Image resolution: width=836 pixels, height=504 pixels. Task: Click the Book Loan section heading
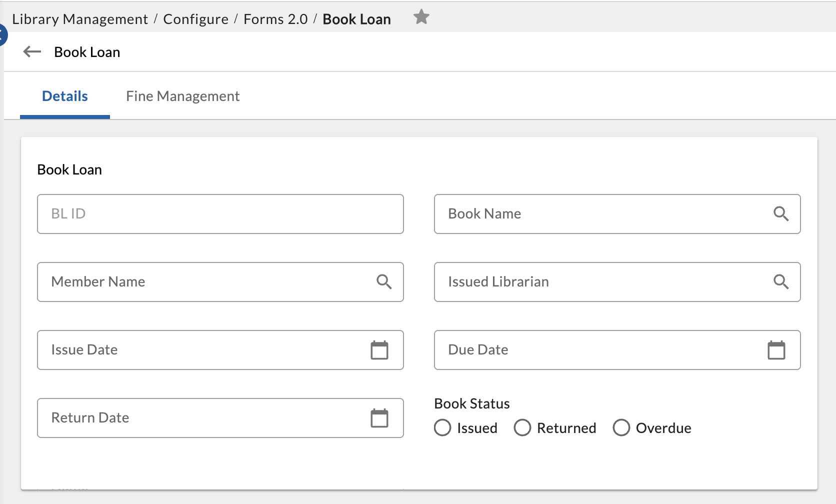pos(69,170)
